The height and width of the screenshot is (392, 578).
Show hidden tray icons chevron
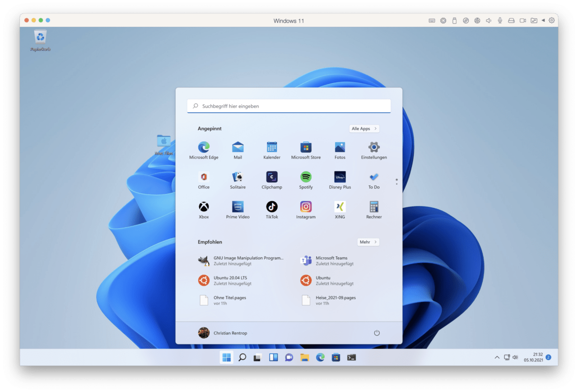(x=497, y=357)
